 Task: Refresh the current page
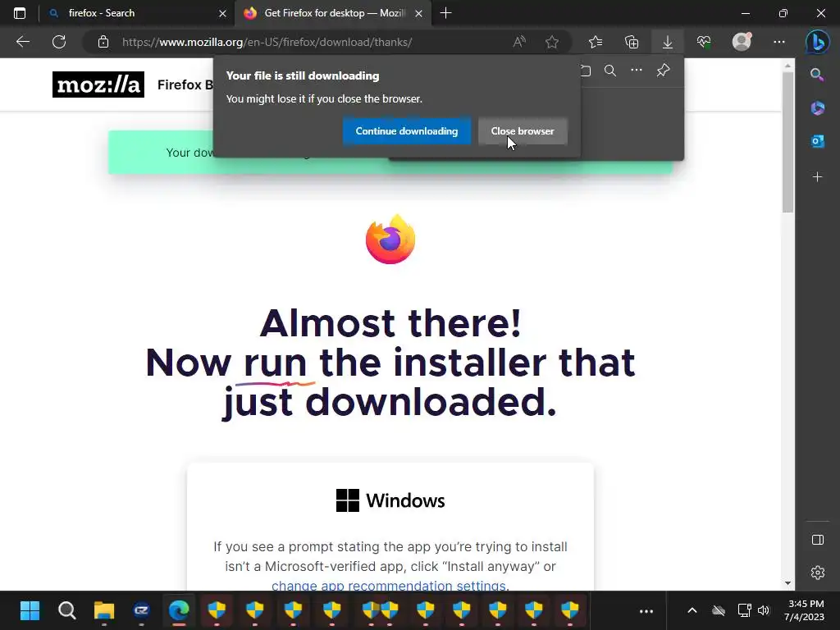pos(59,42)
